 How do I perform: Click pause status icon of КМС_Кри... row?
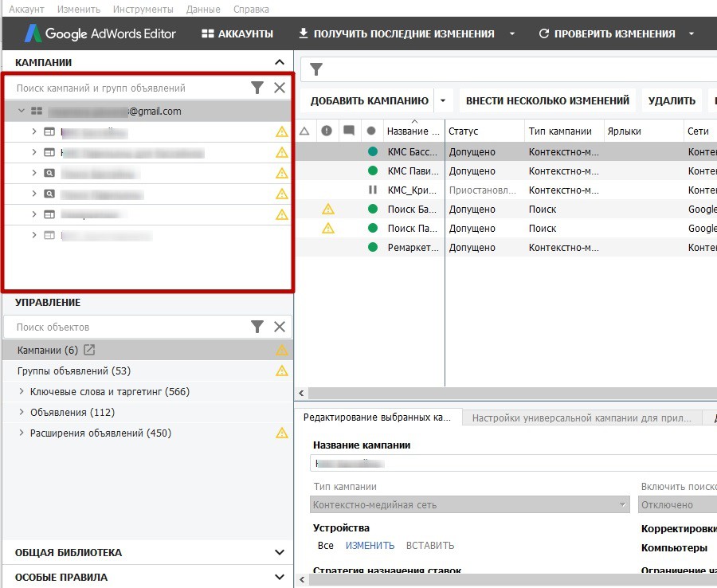(x=373, y=190)
